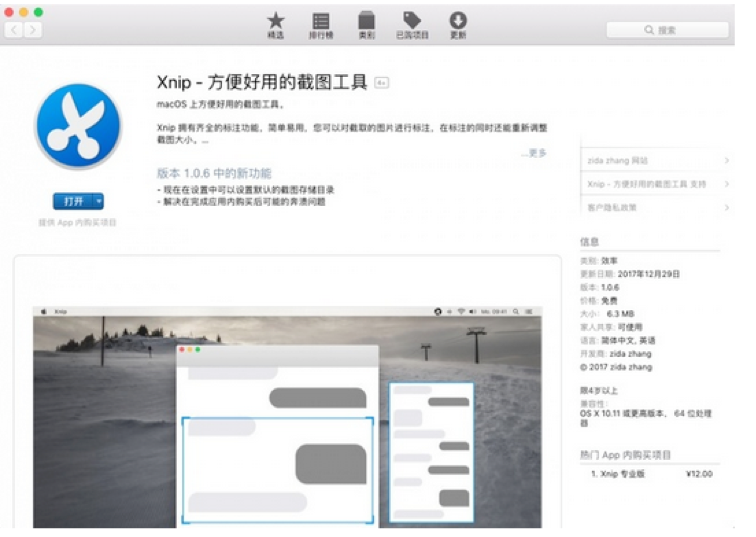
Task: Go forward with the right arrow button
Action: coord(32,30)
